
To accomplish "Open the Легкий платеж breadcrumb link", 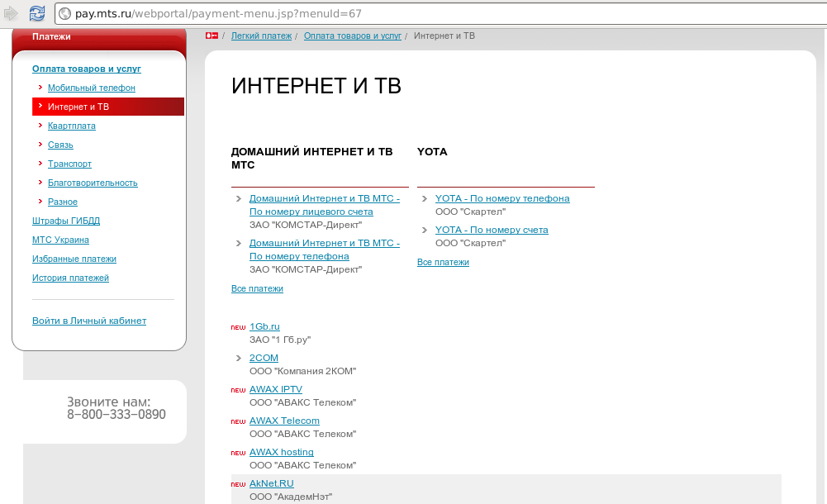I will click(x=261, y=36).
